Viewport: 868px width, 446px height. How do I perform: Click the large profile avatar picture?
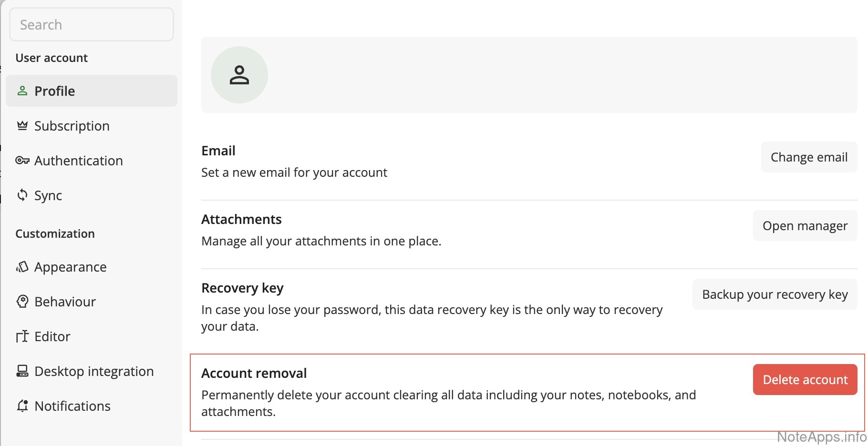239,75
